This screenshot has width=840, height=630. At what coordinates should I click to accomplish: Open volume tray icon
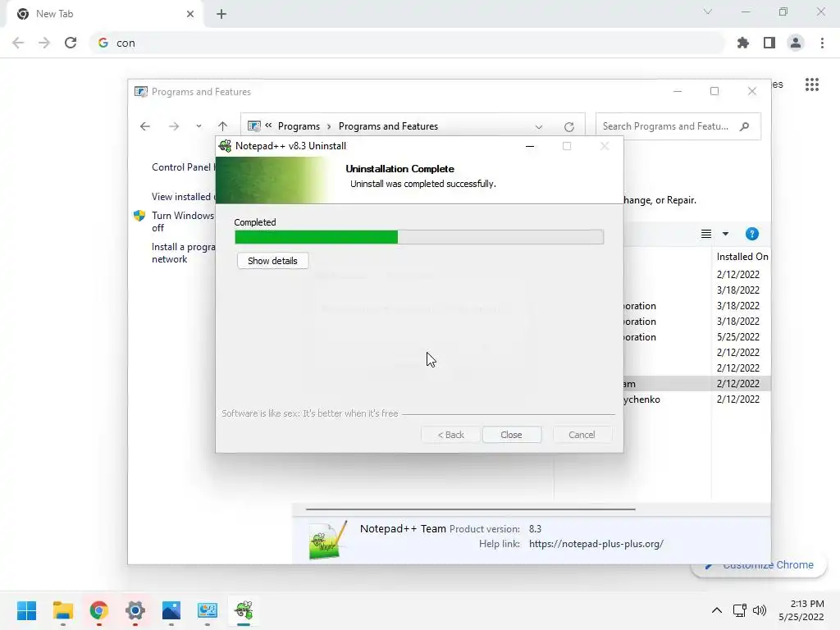(x=759, y=610)
